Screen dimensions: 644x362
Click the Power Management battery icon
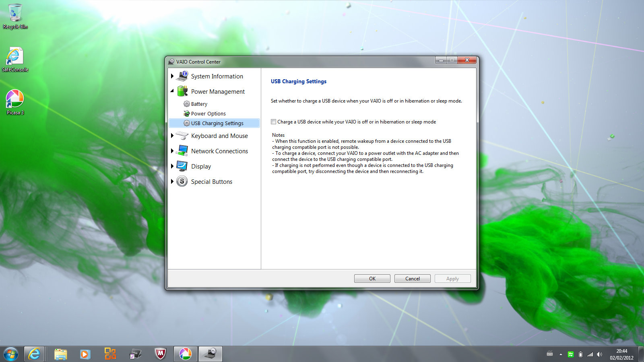tap(182, 91)
